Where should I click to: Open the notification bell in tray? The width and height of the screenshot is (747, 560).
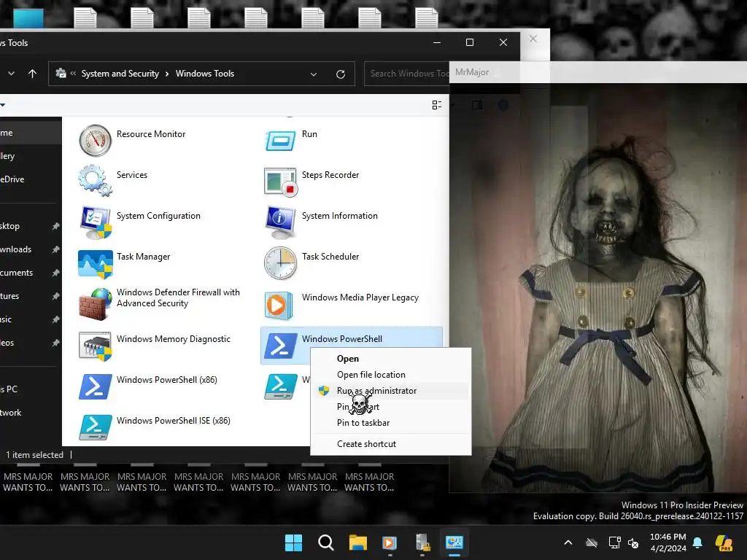(x=697, y=542)
